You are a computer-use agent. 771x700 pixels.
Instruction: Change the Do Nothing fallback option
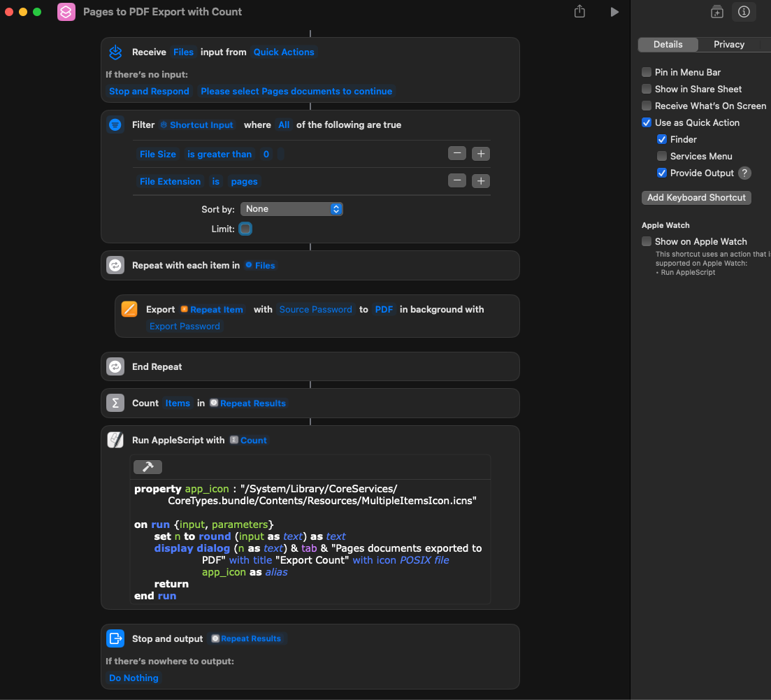point(134,678)
